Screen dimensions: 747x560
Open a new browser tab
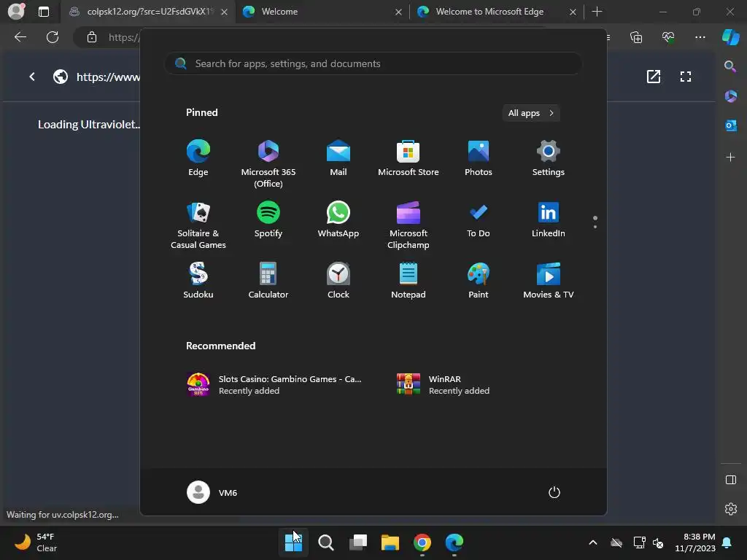597,12
